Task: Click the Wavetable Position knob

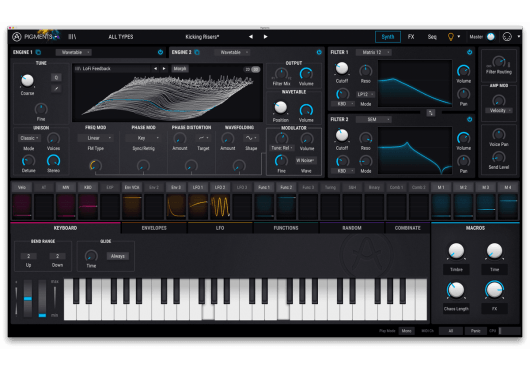Action: click(x=280, y=107)
